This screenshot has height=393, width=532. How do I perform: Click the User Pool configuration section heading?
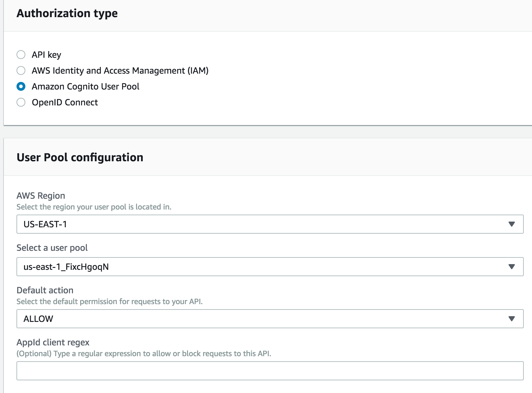point(80,157)
